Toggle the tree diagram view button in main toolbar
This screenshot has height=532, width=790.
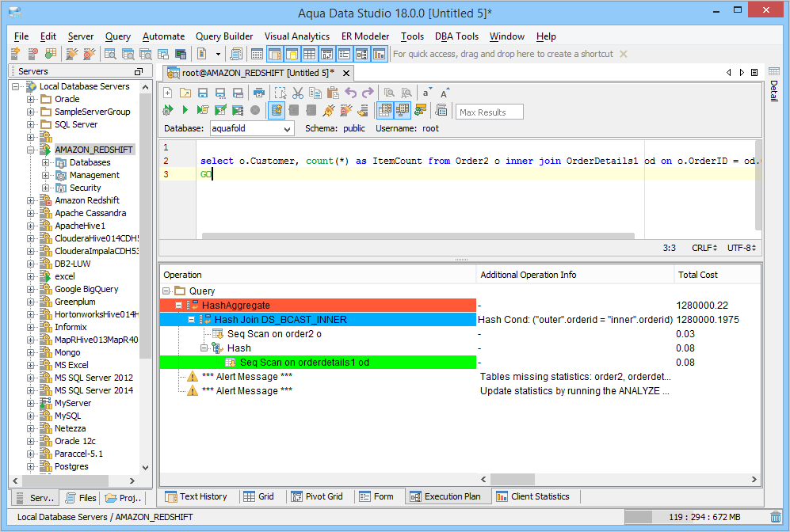coord(361,54)
